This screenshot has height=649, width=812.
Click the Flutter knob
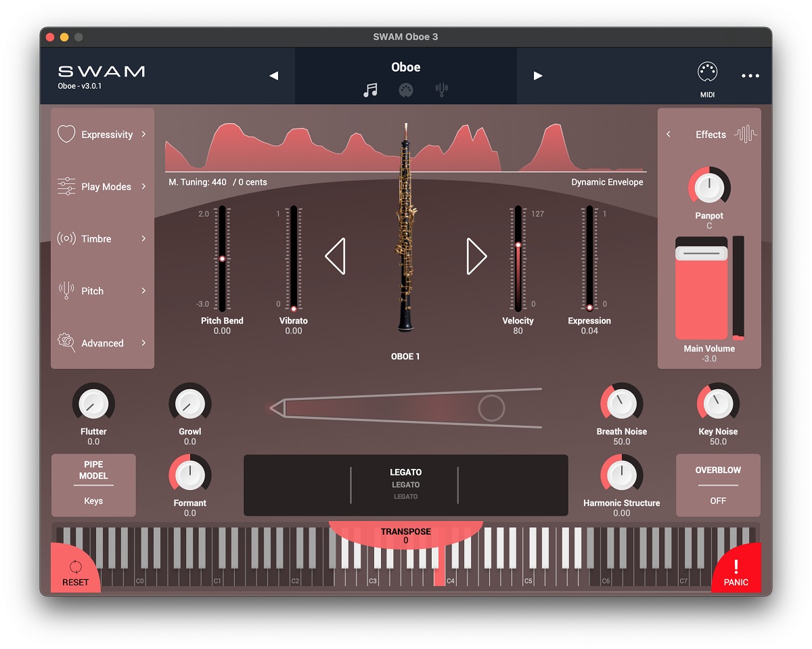93,404
